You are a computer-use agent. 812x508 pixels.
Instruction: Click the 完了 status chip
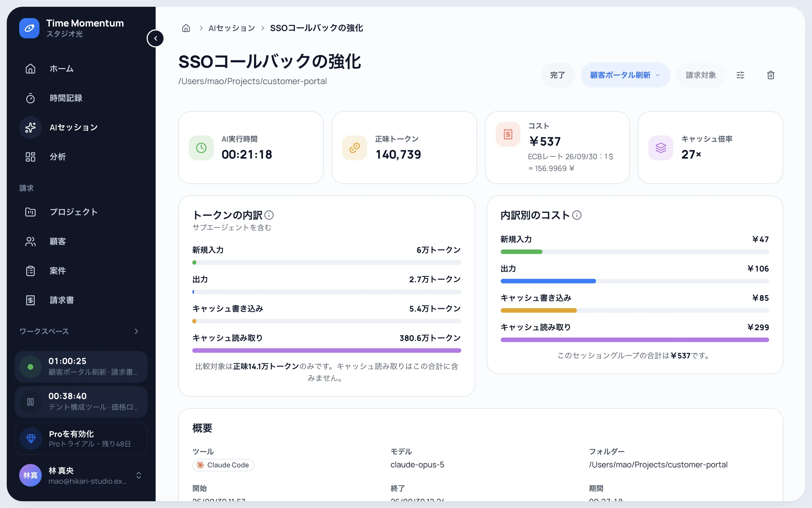coord(557,75)
